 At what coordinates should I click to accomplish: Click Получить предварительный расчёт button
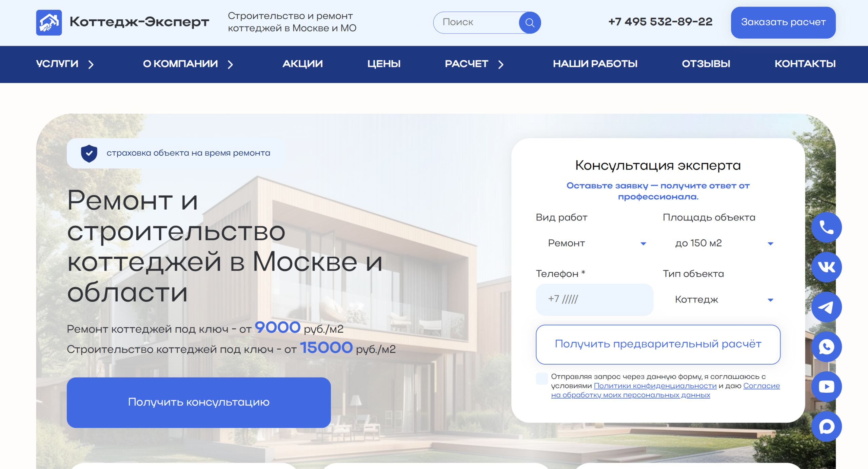pos(658,344)
